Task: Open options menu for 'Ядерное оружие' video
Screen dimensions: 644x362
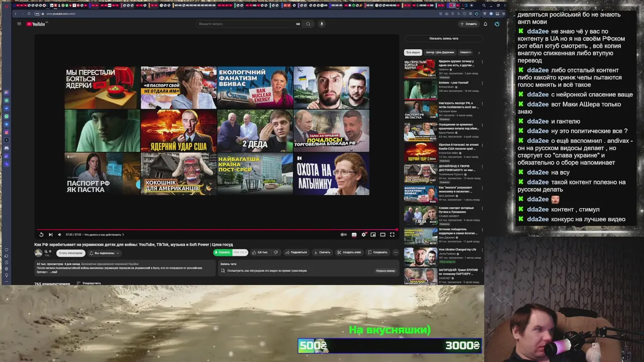Action: click(482, 62)
